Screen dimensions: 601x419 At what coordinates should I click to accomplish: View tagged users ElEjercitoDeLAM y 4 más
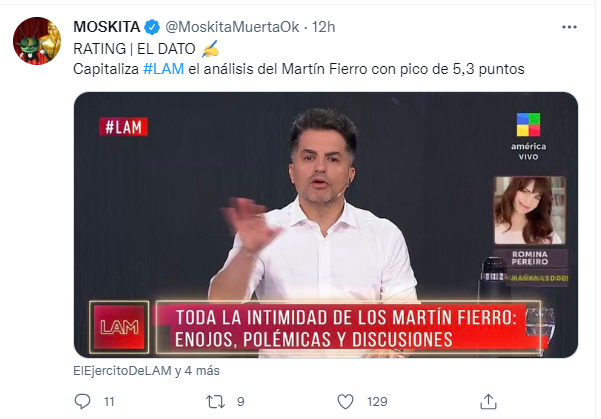tap(146, 371)
